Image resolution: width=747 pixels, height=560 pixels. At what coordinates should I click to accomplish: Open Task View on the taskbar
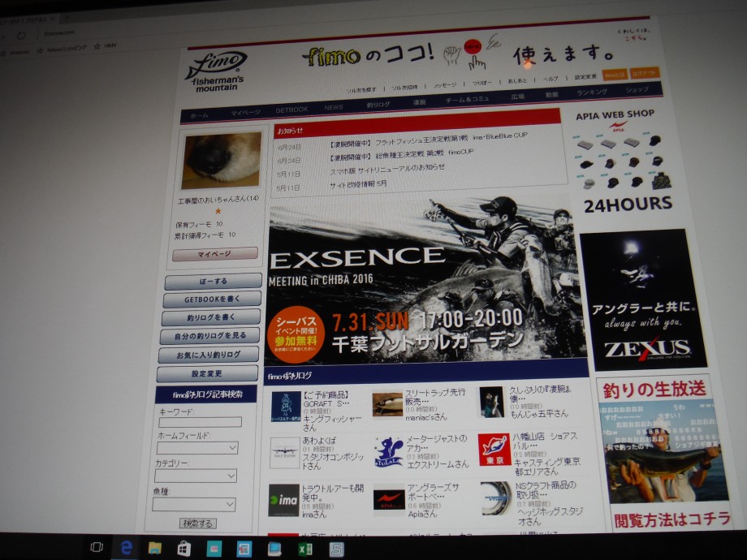point(97,547)
